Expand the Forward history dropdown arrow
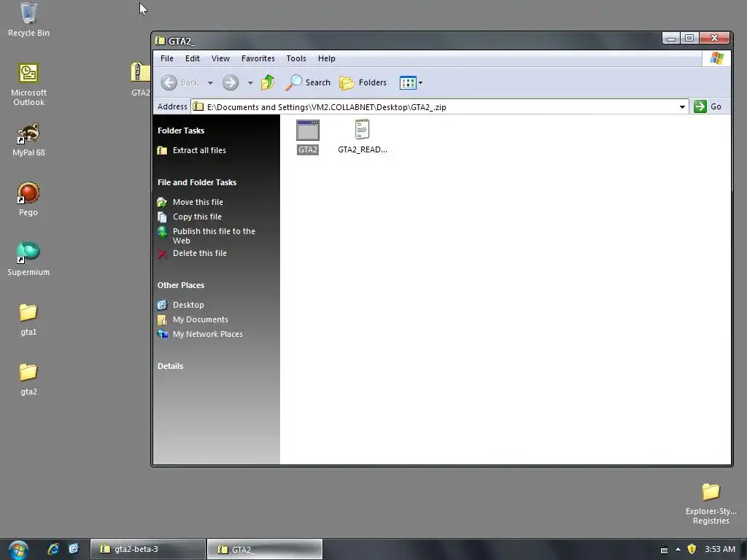This screenshot has height=560, width=747. point(251,83)
